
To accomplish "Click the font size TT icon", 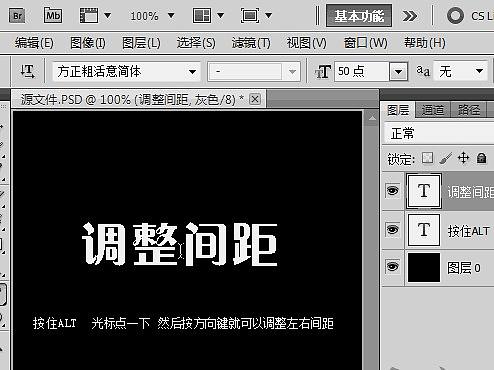I will [x=323, y=72].
